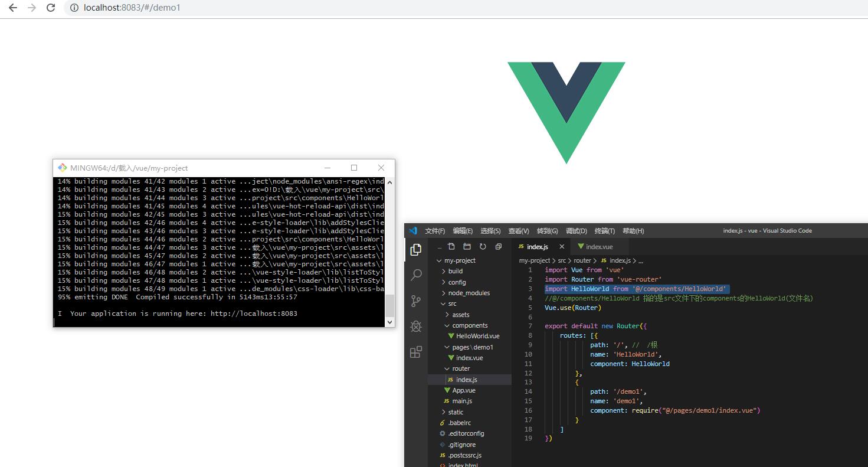This screenshot has width=868, height=467.
Task: Click Git Bash scrollbar down arrow
Action: [x=389, y=322]
